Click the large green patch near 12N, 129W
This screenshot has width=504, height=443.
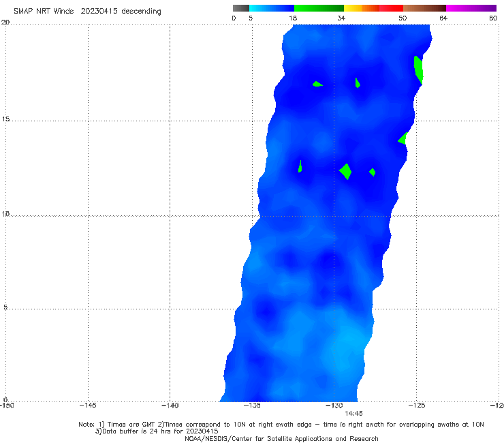tap(345, 172)
